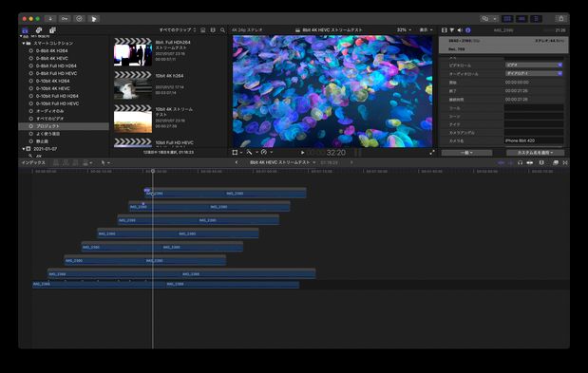The height and width of the screenshot is (373, 588).
Task: Open the Video inspector film icon
Action: (x=444, y=30)
